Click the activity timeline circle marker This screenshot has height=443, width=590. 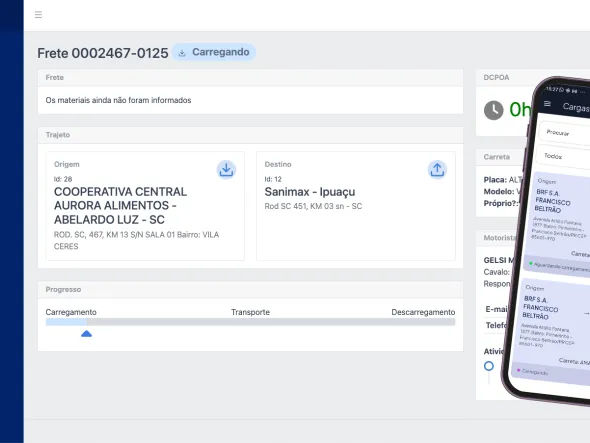click(x=489, y=366)
